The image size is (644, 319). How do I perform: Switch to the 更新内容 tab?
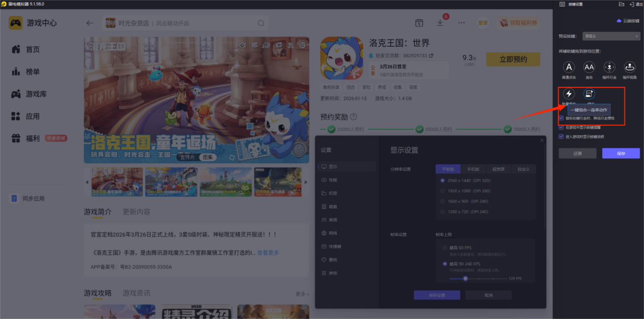click(x=136, y=211)
